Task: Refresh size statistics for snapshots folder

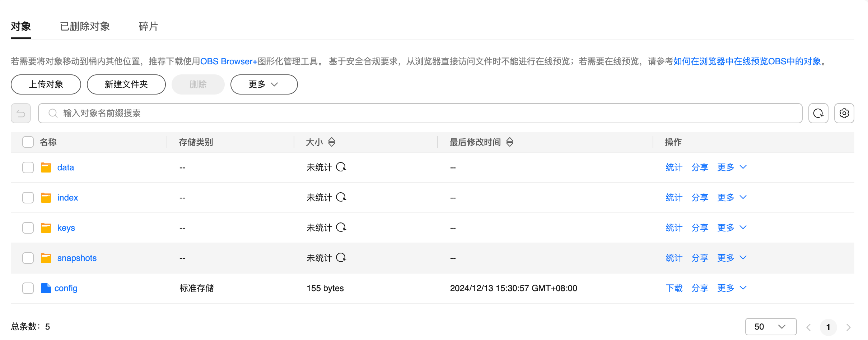Action: pyautogui.click(x=341, y=258)
